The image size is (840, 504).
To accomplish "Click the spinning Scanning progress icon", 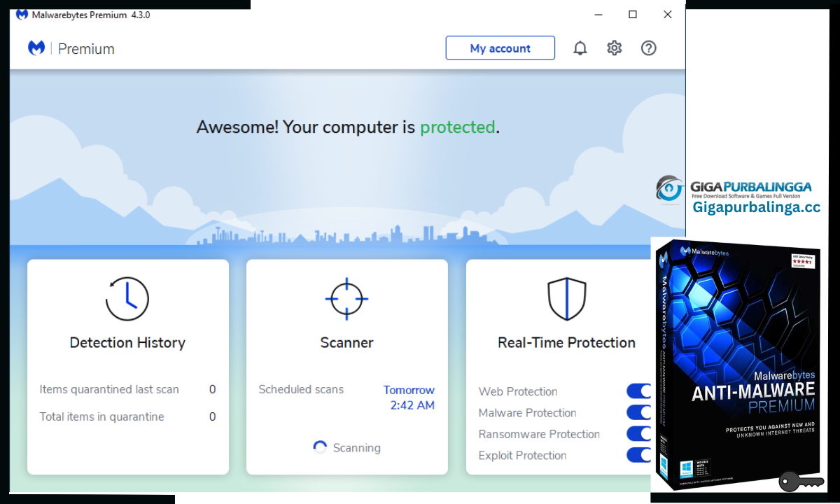I will click(320, 448).
